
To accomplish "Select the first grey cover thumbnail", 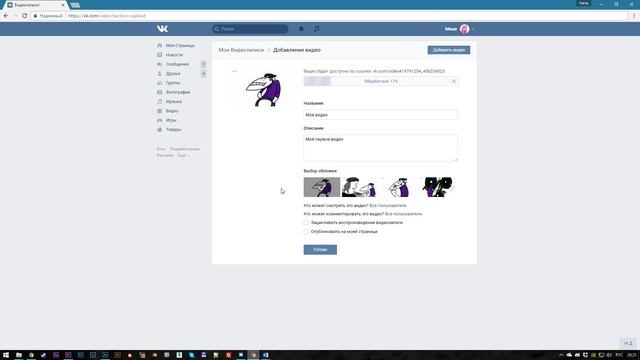I will click(x=322, y=187).
